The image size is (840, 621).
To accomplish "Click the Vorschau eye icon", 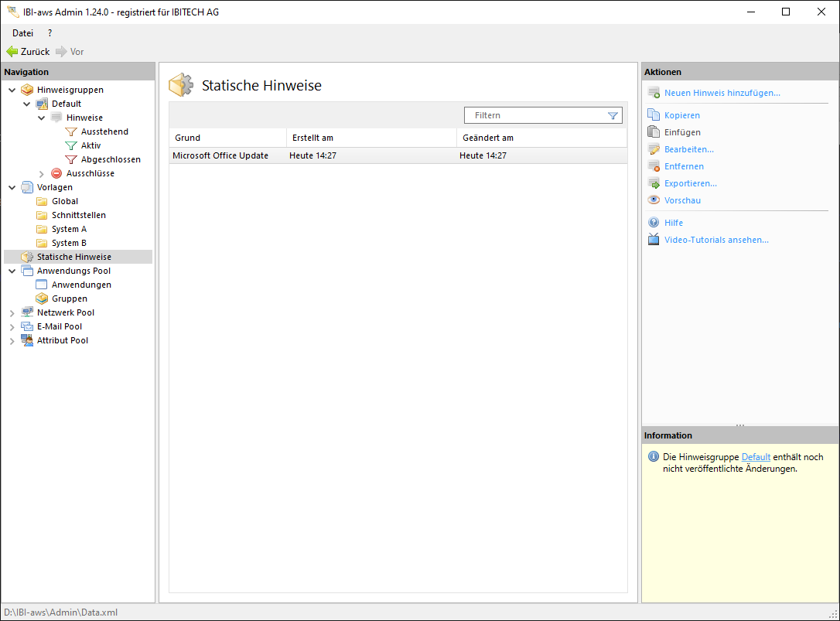I will point(654,200).
